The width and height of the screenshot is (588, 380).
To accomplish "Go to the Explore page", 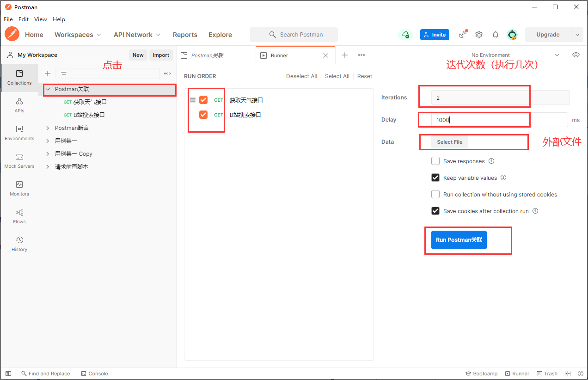I will point(220,35).
